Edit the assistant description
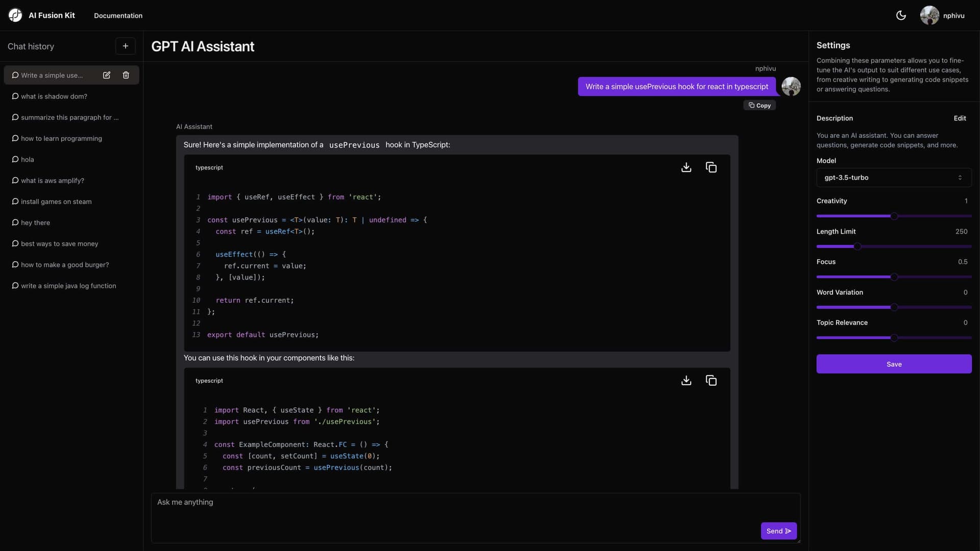 tap(960, 118)
